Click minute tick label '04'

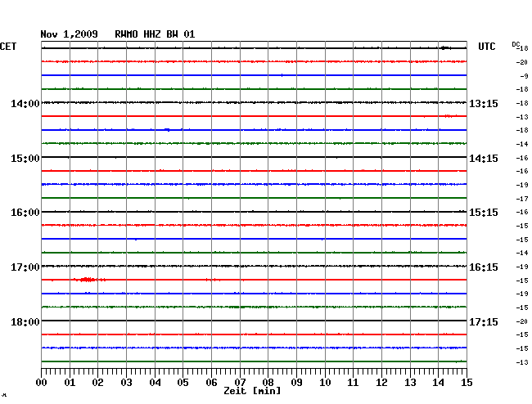point(155,383)
